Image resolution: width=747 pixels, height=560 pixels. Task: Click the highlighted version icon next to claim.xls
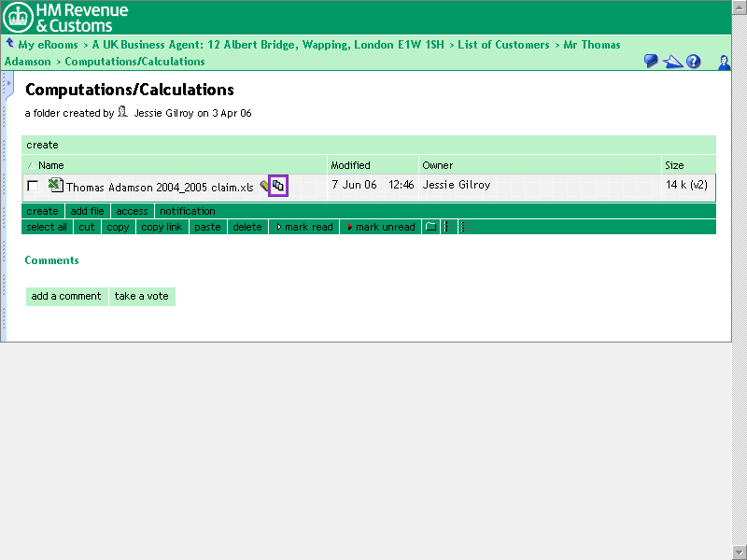click(x=277, y=186)
